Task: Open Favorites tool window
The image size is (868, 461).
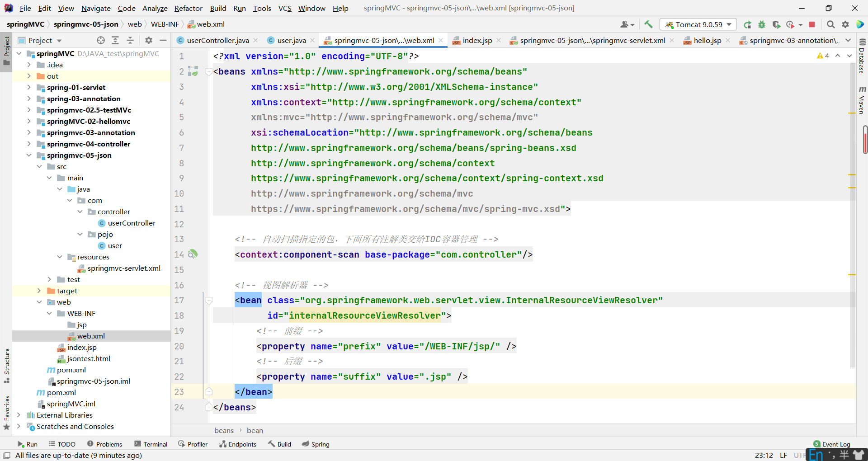Action: tap(6, 413)
